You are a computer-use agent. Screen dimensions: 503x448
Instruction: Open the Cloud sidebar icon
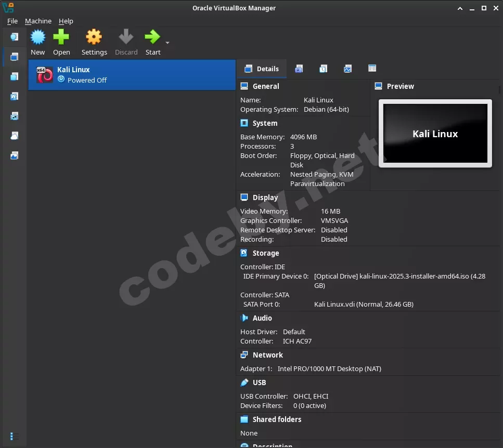[x=14, y=136]
